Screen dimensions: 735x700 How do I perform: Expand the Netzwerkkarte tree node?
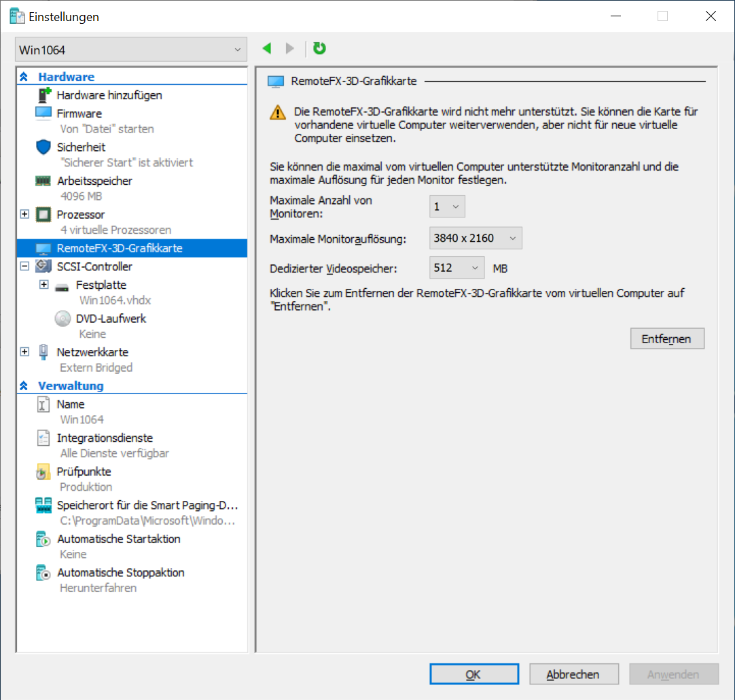pyautogui.click(x=25, y=351)
